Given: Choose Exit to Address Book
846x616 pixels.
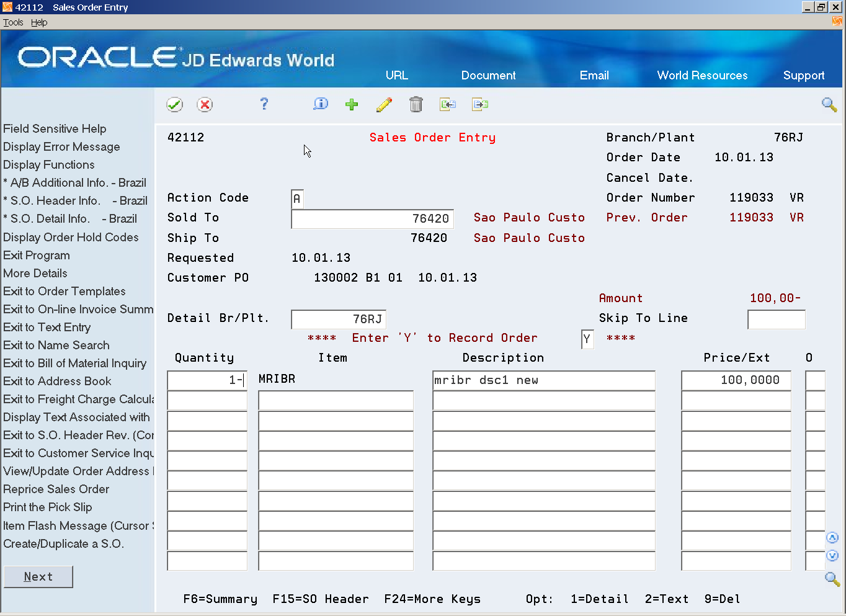Looking at the screenshot, I should 58,381.
